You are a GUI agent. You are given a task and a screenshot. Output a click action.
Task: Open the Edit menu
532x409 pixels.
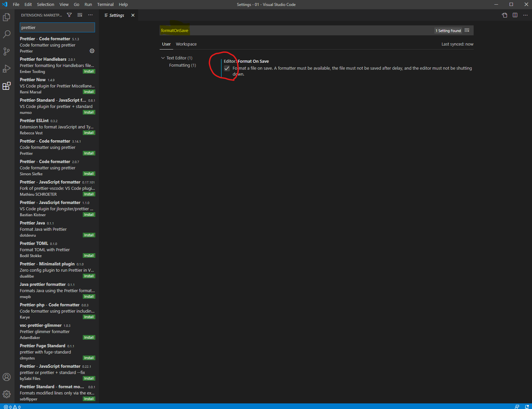click(x=28, y=4)
